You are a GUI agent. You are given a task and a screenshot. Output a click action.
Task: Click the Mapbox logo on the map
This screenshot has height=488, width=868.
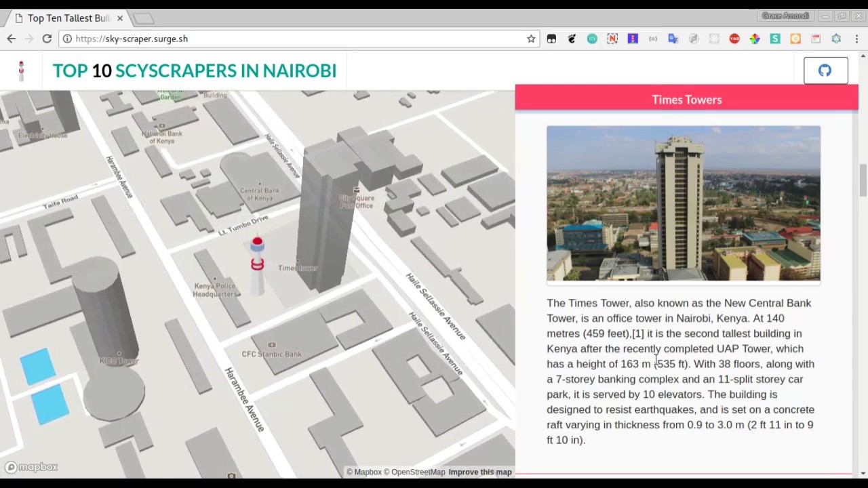pos(31,467)
